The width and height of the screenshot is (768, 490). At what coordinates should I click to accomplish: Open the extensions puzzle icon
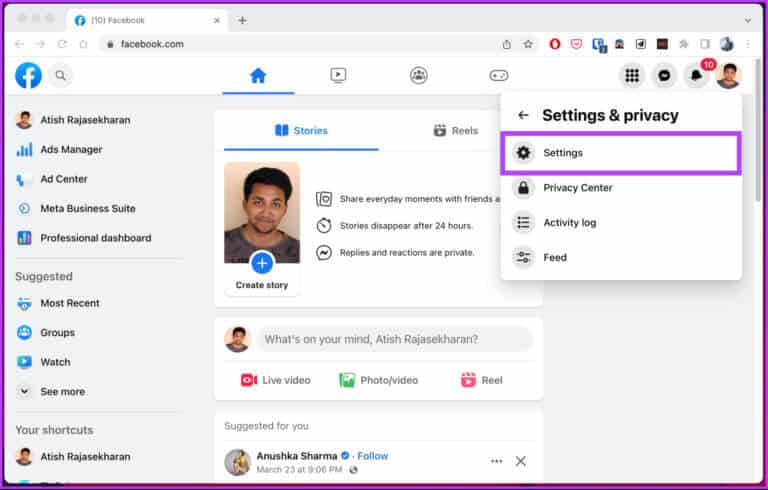pos(684,44)
